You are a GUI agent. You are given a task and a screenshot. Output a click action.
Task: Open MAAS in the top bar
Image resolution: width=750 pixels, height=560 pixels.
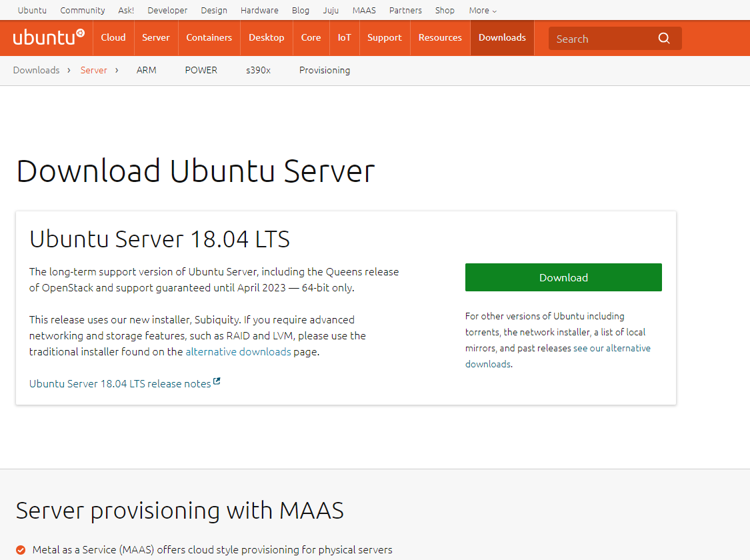(364, 10)
